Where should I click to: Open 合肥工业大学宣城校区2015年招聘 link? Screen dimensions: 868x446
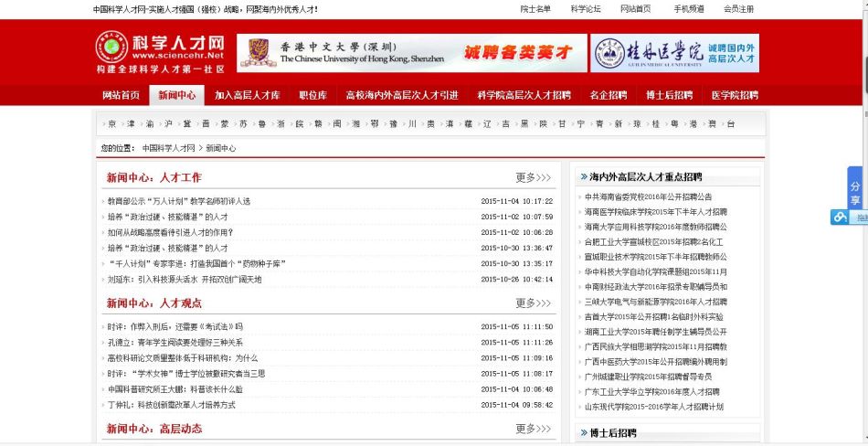pyautogui.click(x=654, y=242)
